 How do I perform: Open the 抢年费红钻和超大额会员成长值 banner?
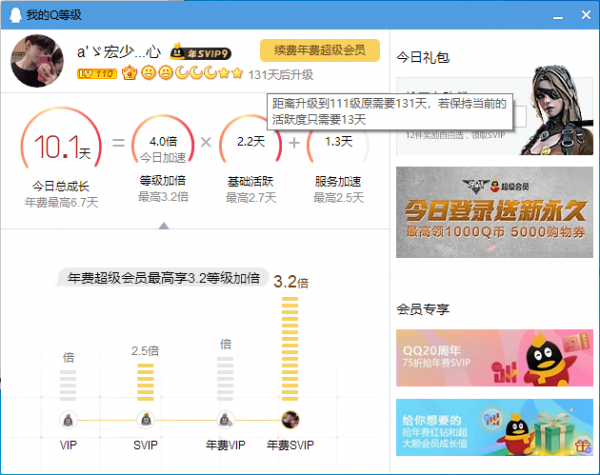(x=494, y=427)
